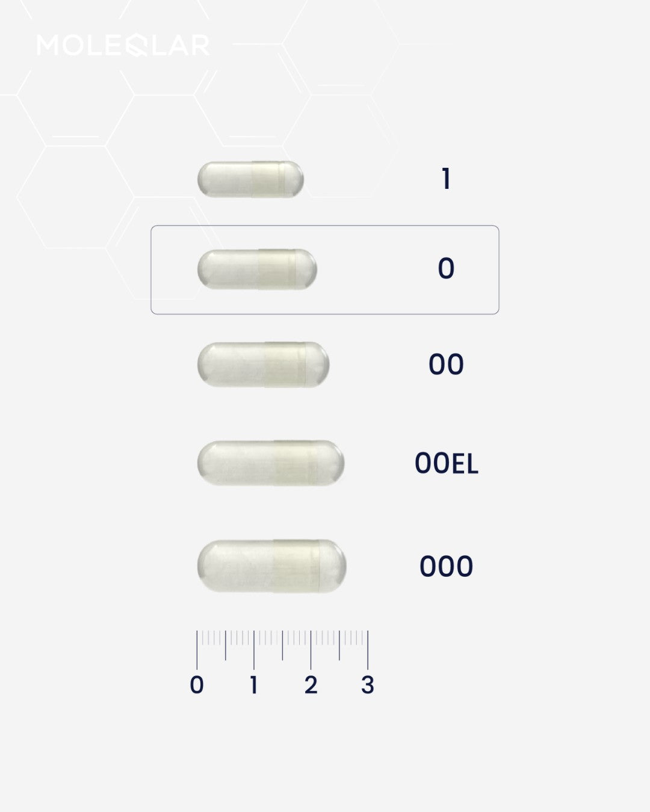The height and width of the screenshot is (812, 650).
Task: Select the size 000 capsule image
Action: 272,566
